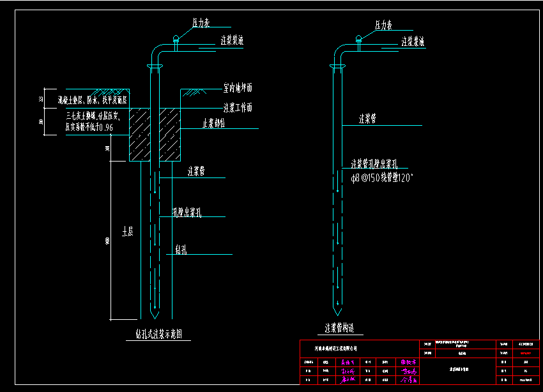Select the 室内地坪面 label

point(238,88)
